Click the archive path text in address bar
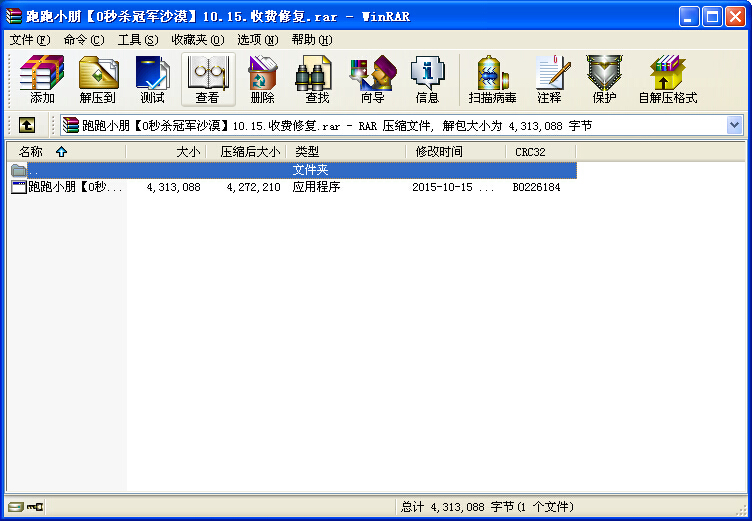752x521 pixels. (x=337, y=126)
